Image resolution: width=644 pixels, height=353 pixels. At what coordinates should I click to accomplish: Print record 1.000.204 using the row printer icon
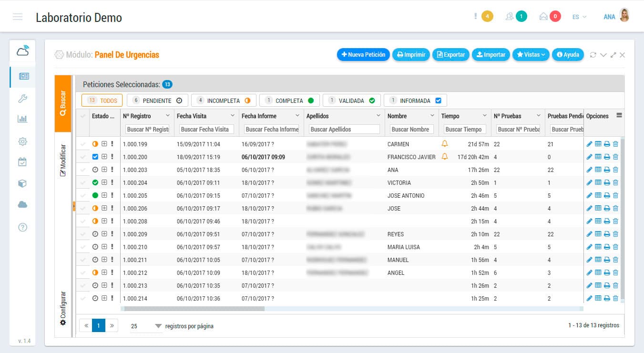click(607, 182)
